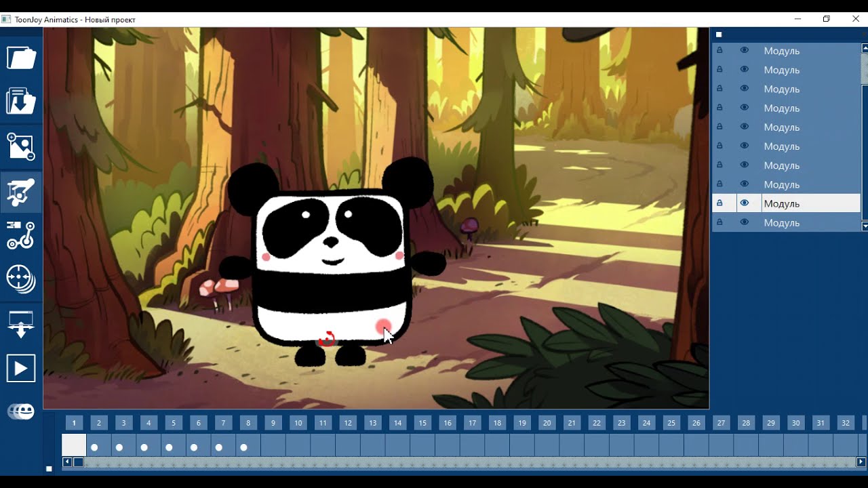This screenshot has height=488, width=868.
Task: Click white square at layers panel header
Action: 719,35
